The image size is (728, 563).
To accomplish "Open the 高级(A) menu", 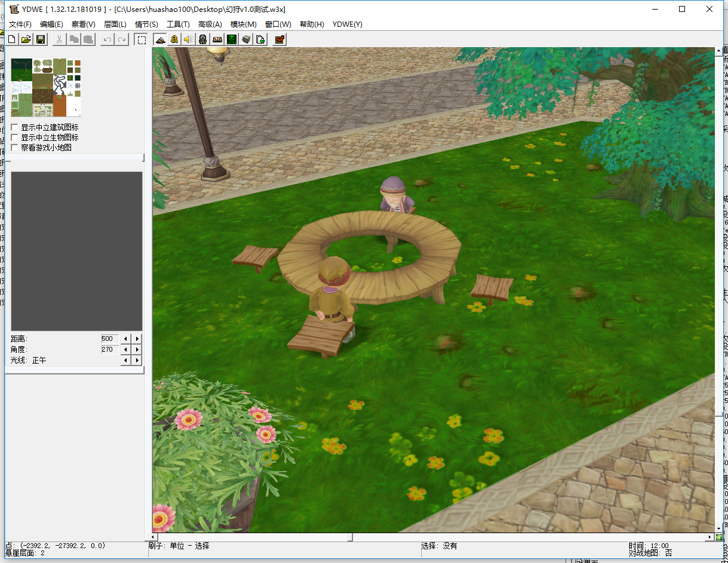I will pos(210,24).
